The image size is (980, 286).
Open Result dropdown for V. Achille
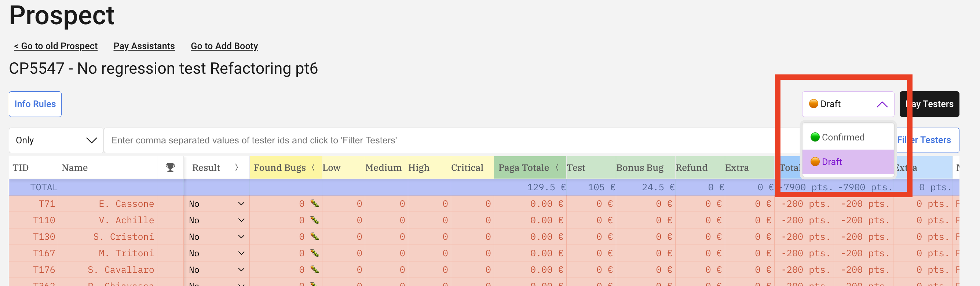click(x=216, y=220)
